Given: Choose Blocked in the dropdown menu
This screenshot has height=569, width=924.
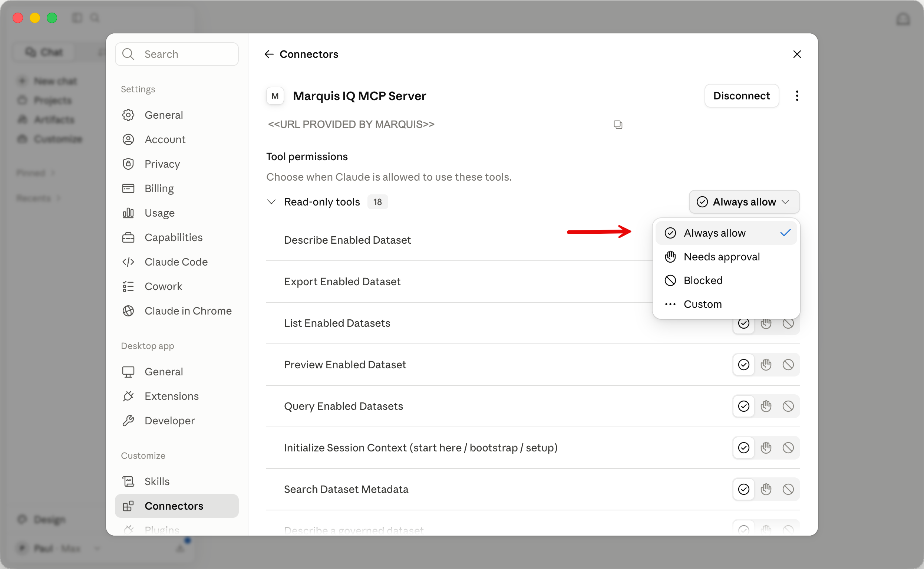Looking at the screenshot, I should [x=726, y=280].
